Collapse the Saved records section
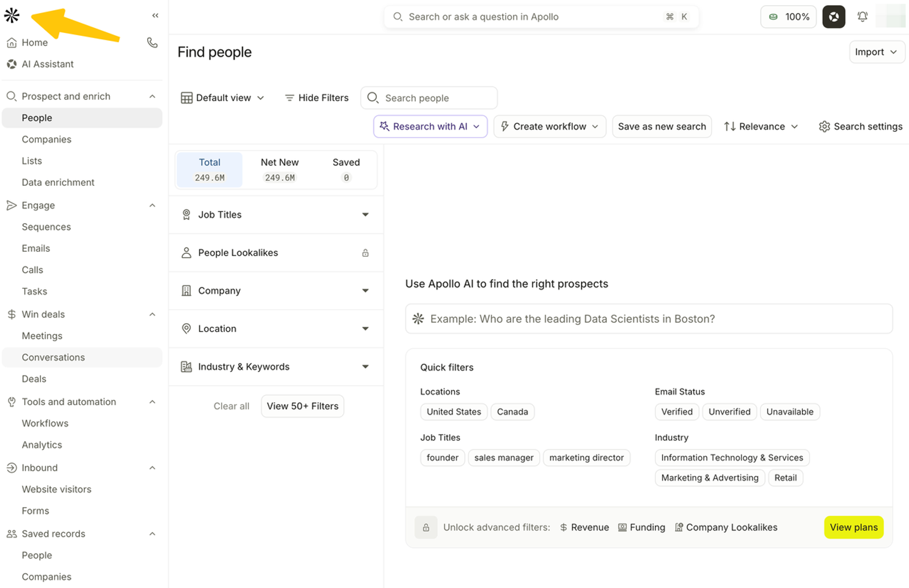Screen dimensions: 909x588 152,534
